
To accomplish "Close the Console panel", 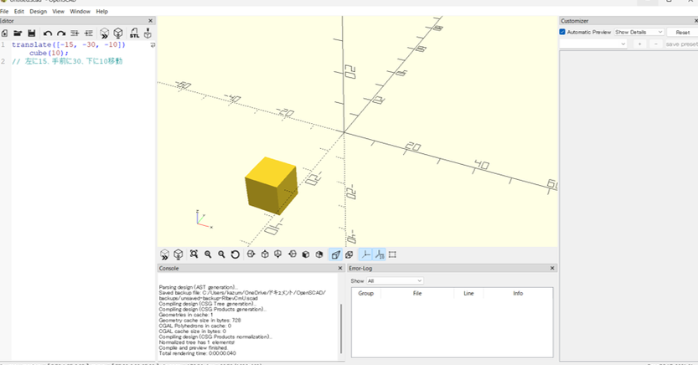I will click(340, 268).
